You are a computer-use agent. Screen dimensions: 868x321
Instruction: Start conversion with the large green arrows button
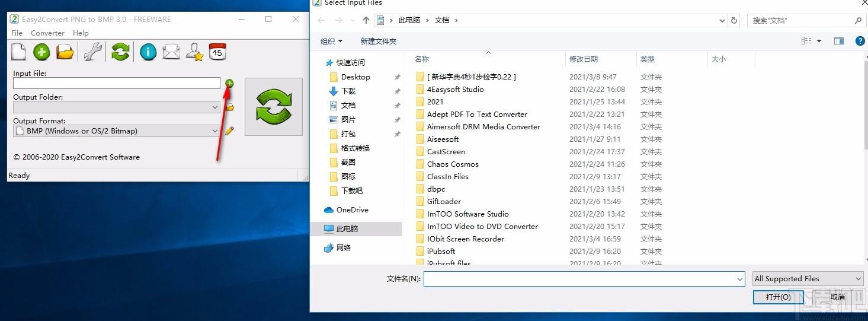[x=274, y=107]
